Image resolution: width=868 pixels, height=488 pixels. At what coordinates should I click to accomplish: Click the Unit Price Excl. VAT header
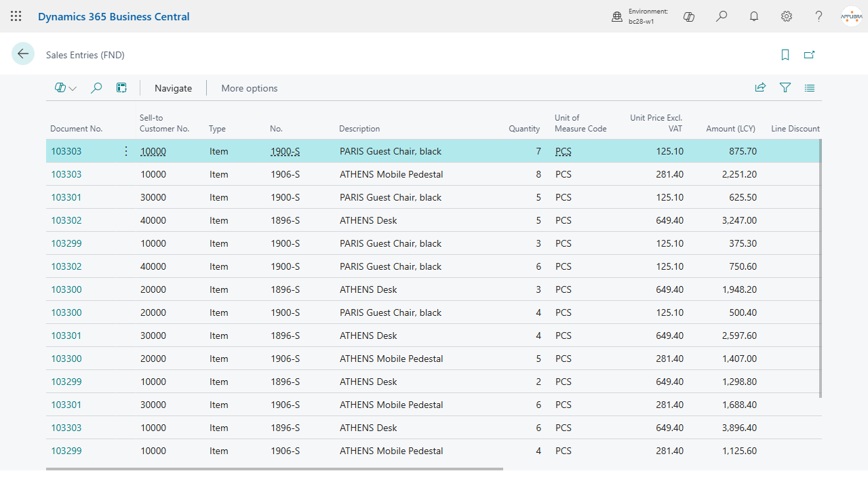(x=656, y=123)
